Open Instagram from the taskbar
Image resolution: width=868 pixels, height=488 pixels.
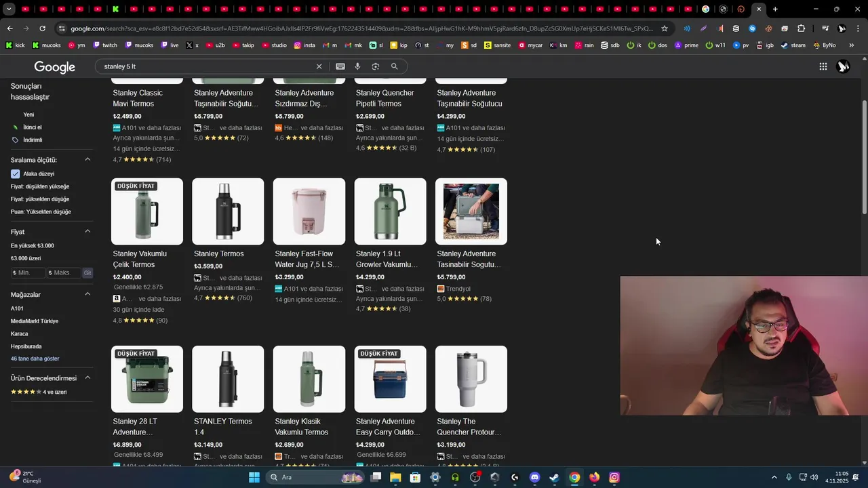(x=614, y=477)
